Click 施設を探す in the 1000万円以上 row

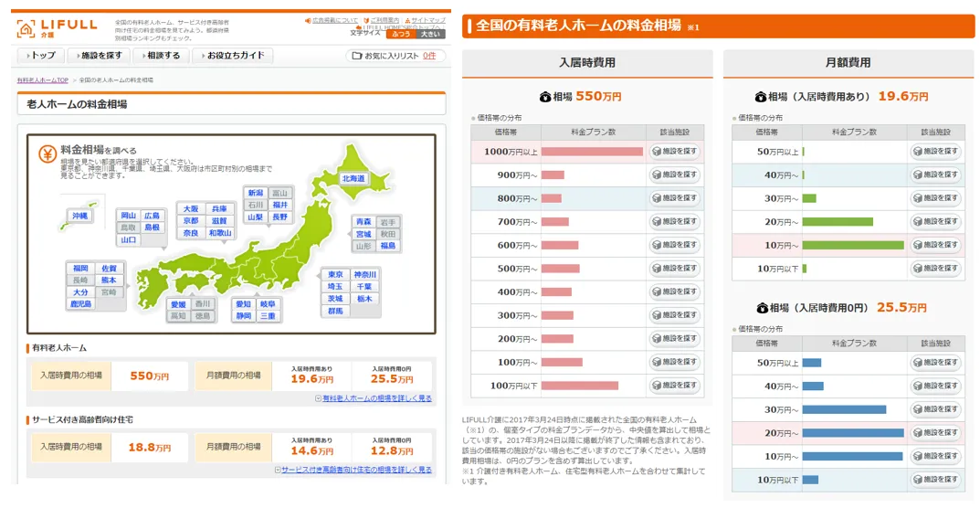point(676,151)
